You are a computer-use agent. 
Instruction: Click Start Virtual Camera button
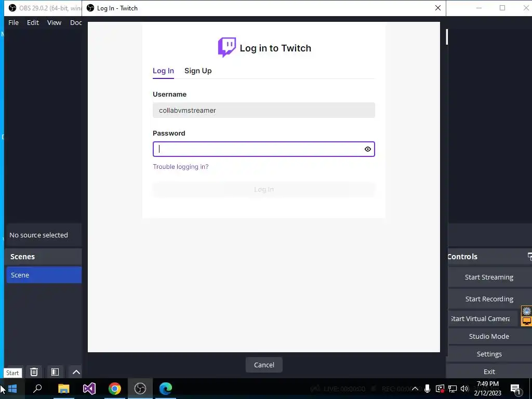483,318
